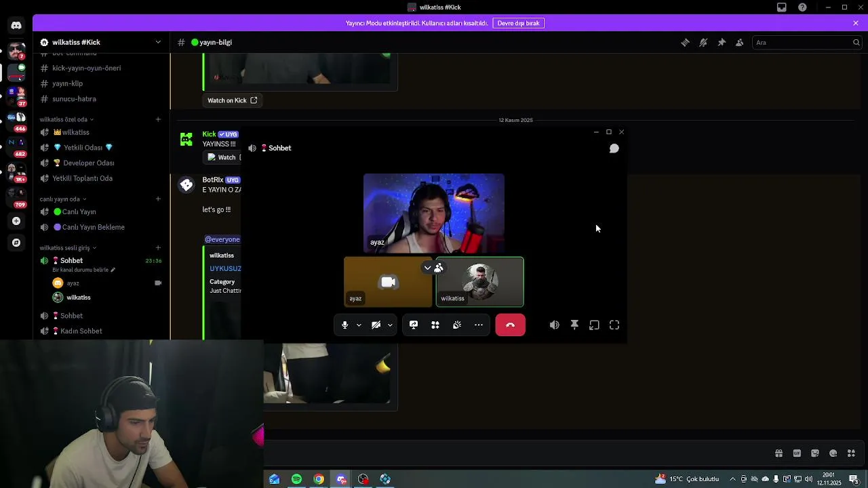Open Discover servers compass icon
Screen dimensions: 868x488
tap(16, 243)
